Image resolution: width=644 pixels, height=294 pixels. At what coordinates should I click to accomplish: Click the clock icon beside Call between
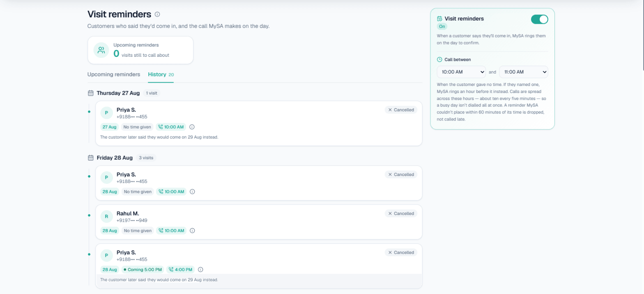click(439, 60)
